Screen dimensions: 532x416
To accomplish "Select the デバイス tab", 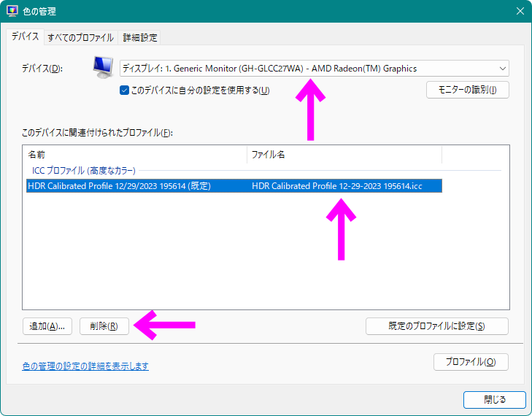I will [x=25, y=36].
